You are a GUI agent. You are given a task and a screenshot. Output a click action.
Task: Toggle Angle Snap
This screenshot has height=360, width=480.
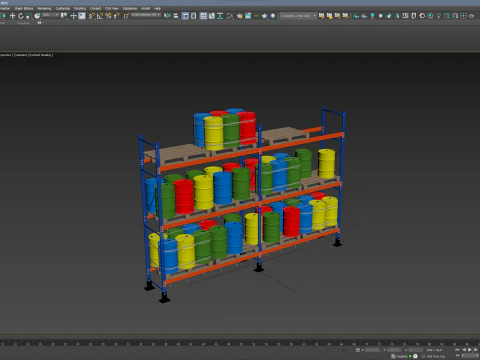coord(100,16)
